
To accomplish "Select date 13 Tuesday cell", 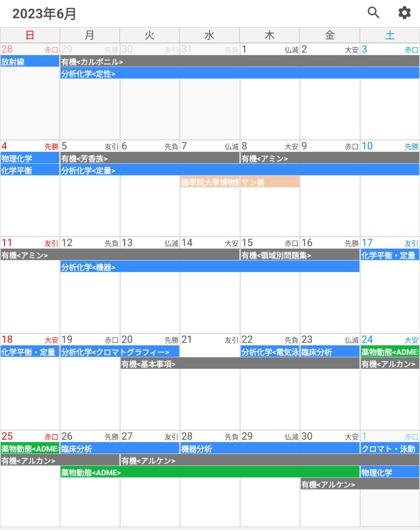I will (x=150, y=285).
